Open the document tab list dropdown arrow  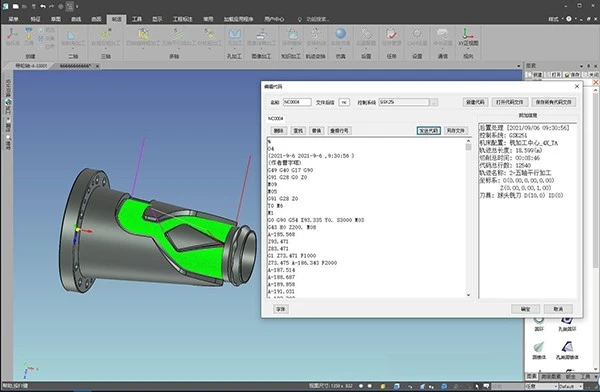(x=518, y=66)
